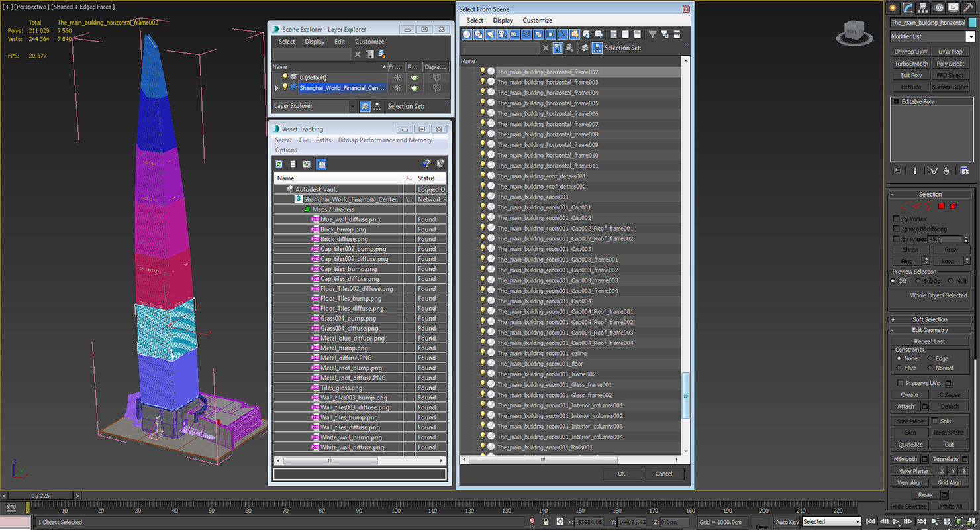Click Make Unique icon below modifier stack
Screen dimensions: 980x530
click(x=934, y=170)
